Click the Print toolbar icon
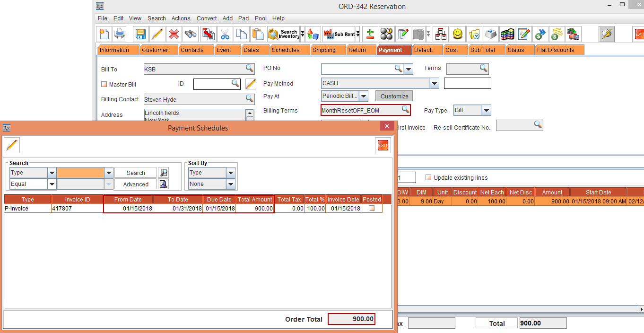This screenshot has width=644, height=333. [x=120, y=34]
